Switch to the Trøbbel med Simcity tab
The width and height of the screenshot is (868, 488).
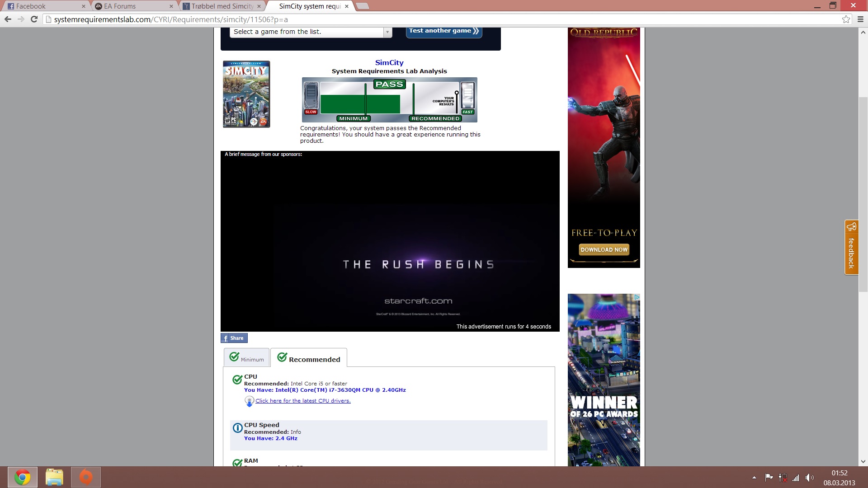click(x=221, y=6)
